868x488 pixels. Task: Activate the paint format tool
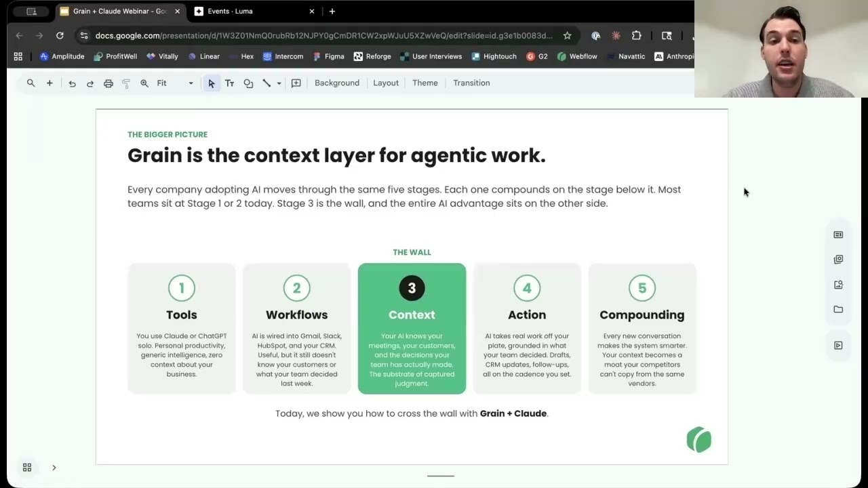tap(126, 83)
